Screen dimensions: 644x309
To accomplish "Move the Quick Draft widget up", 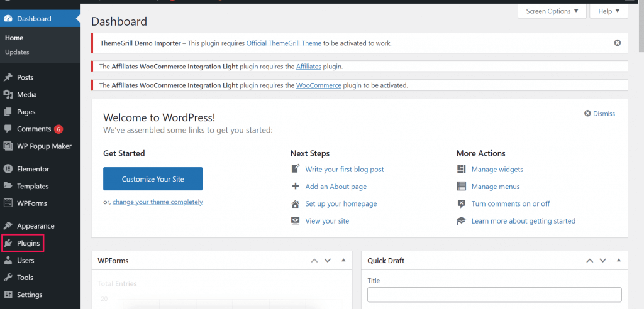I will 589,260.
